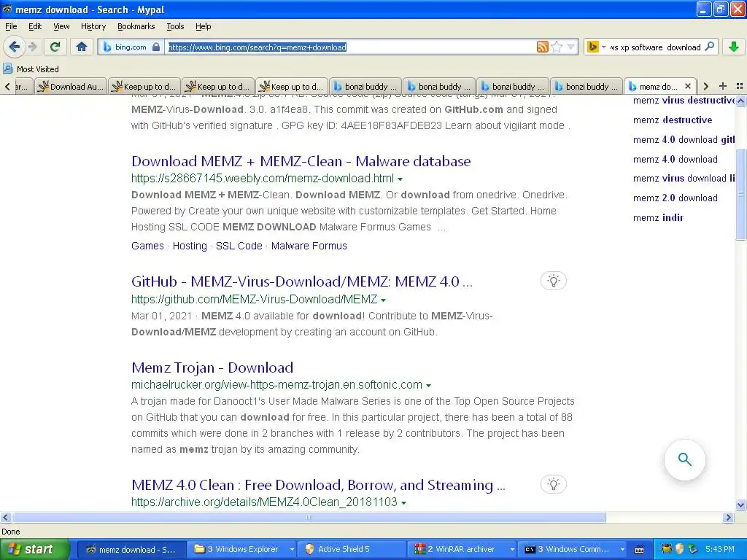
Task: Open the address bar history dropdown arrow
Action: (570, 47)
